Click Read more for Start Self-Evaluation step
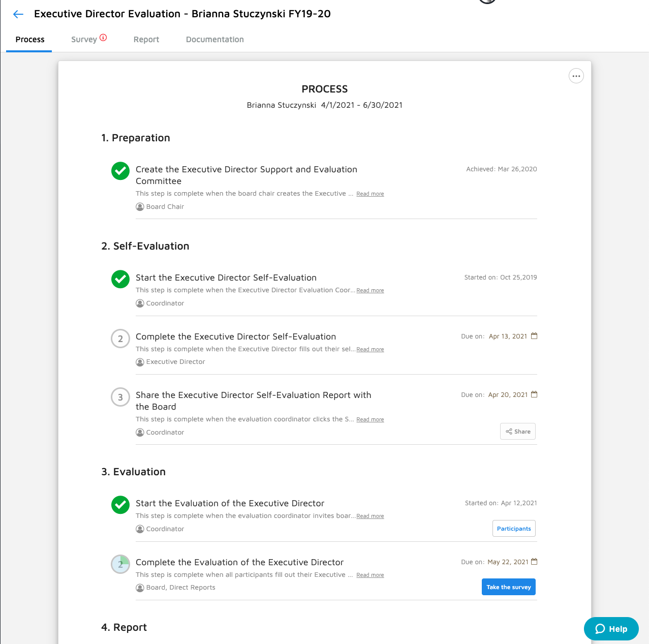Screen dimensions: 649x644 tap(370, 291)
